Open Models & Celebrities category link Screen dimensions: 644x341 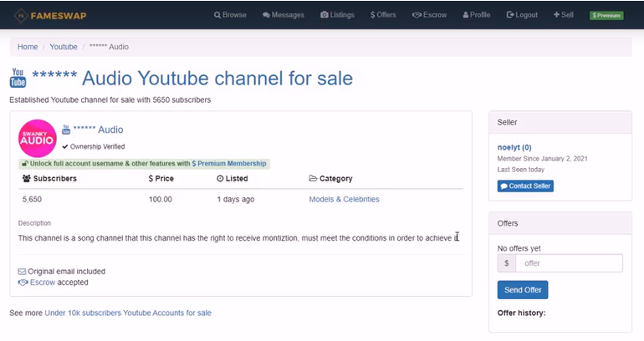[345, 199]
